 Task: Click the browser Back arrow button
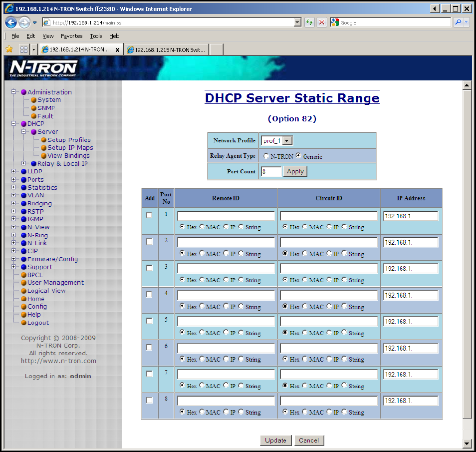(x=11, y=22)
